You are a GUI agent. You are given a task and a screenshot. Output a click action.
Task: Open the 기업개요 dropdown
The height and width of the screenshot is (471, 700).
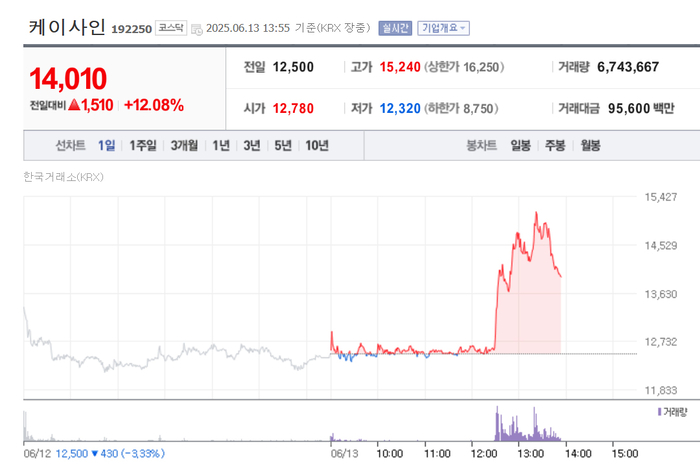coord(443,28)
